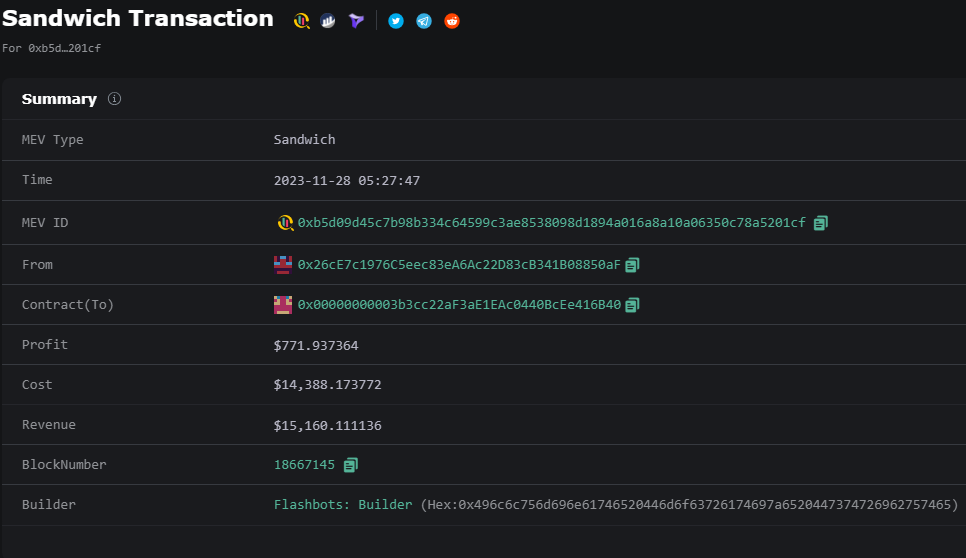Open the Contract(To) address 0x000000 link
The width and height of the screenshot is (966, 558).
point(459,305)
